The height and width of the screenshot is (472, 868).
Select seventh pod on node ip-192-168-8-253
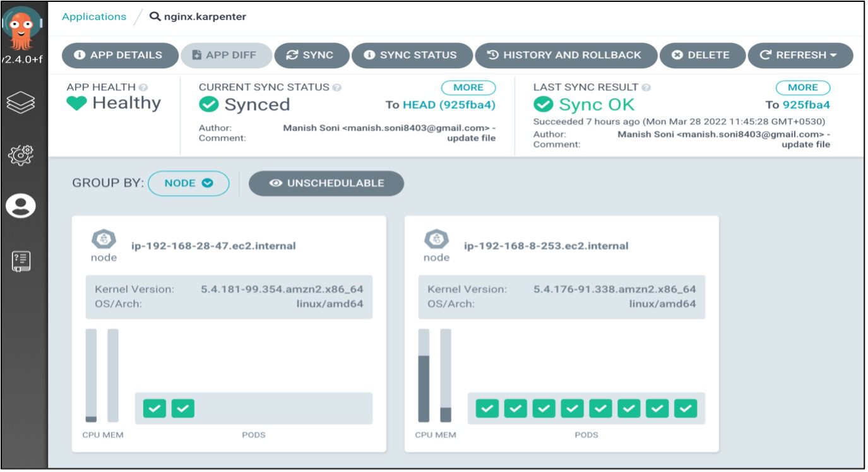tap(657, 408)
